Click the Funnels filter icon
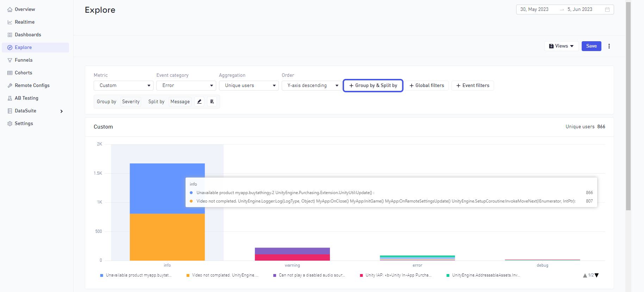This screenshot has width=644, height=292. (10, 60)
